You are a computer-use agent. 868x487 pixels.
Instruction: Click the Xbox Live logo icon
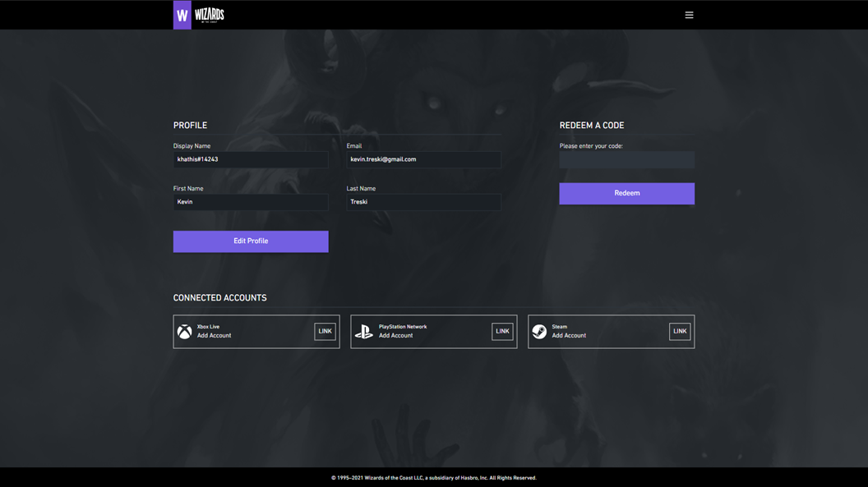(185, 332)
